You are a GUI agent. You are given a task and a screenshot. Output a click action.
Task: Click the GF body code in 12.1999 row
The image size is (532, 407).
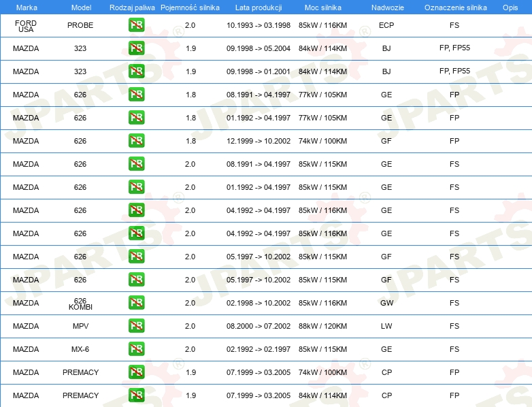pyautogui.click(x=386, y=141)
